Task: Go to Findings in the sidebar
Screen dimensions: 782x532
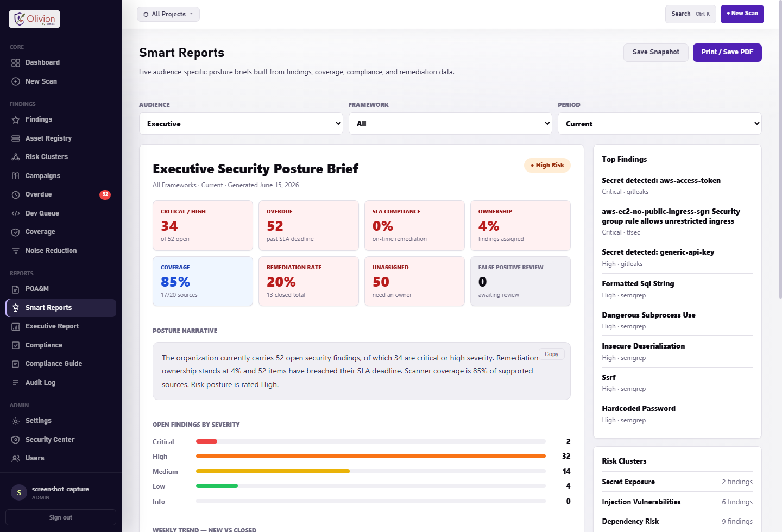Action: tap(61, 119)
